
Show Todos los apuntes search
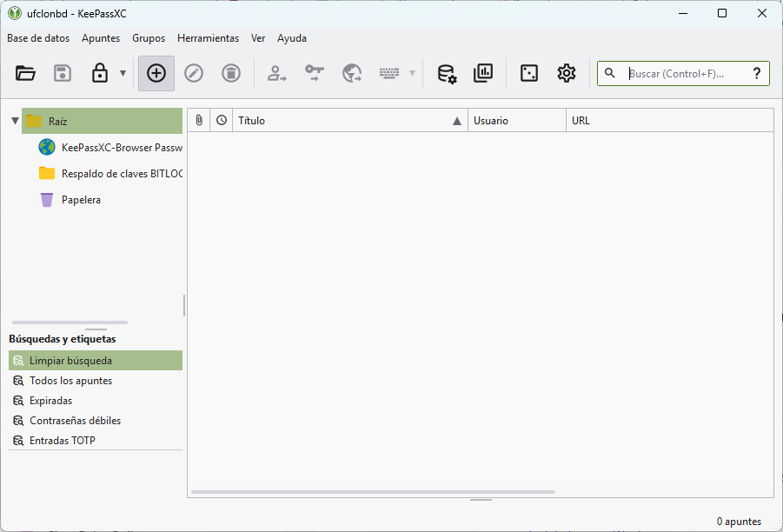pyautogui.click(x=96, y=381)
